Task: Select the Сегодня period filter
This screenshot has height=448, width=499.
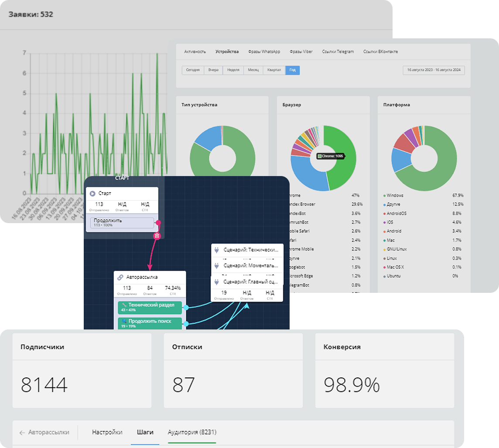Action: [x=193, y=70]
